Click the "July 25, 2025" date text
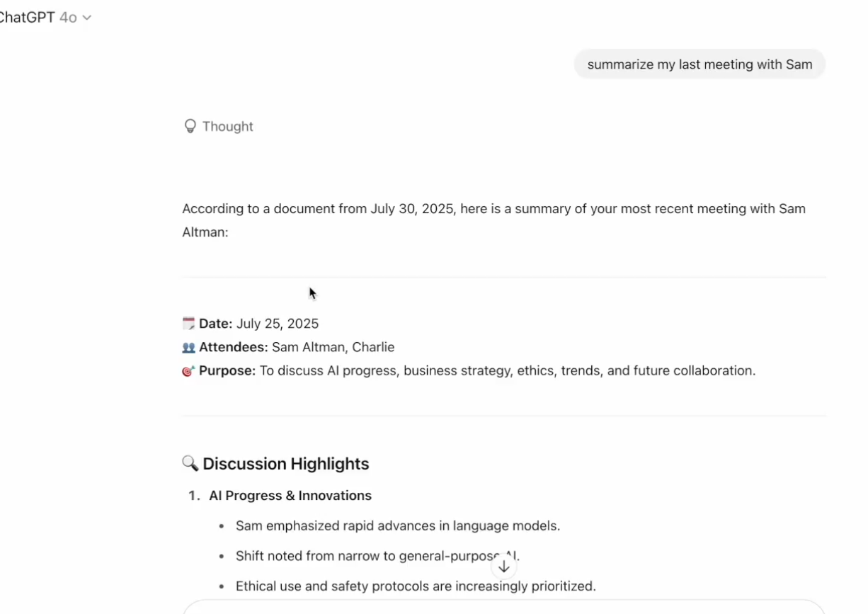Image resolution: width=868 pixels, height=614 pixels. 278,324
